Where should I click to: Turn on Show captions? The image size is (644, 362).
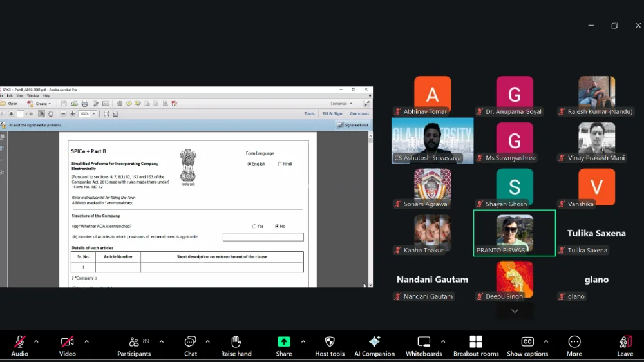coord(527,342)
